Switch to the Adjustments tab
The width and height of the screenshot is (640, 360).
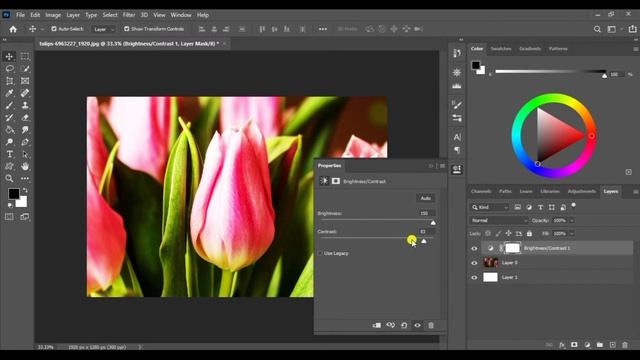coord(582,191)
